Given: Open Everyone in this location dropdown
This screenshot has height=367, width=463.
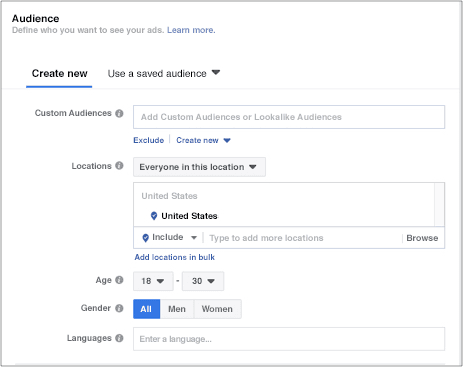Looking at the screenshot, I should coord(199,167).
